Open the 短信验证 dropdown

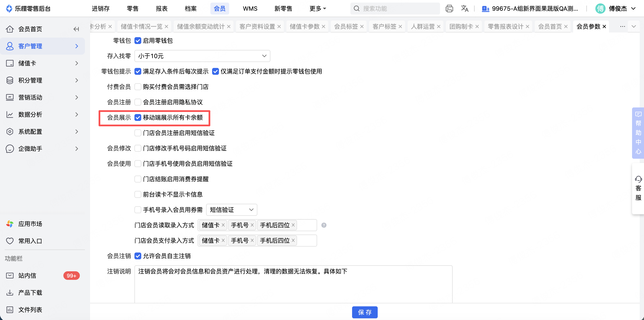click(232, 210)
